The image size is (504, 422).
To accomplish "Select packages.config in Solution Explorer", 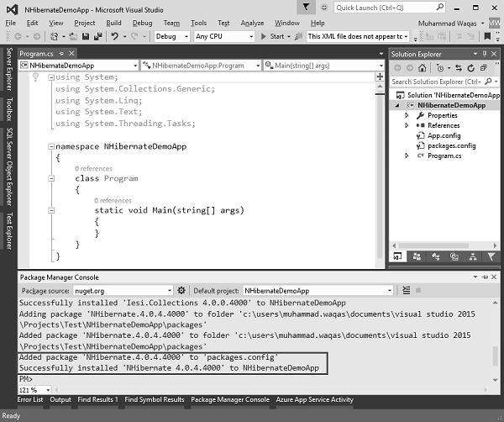I will click(x=452, y=145).
